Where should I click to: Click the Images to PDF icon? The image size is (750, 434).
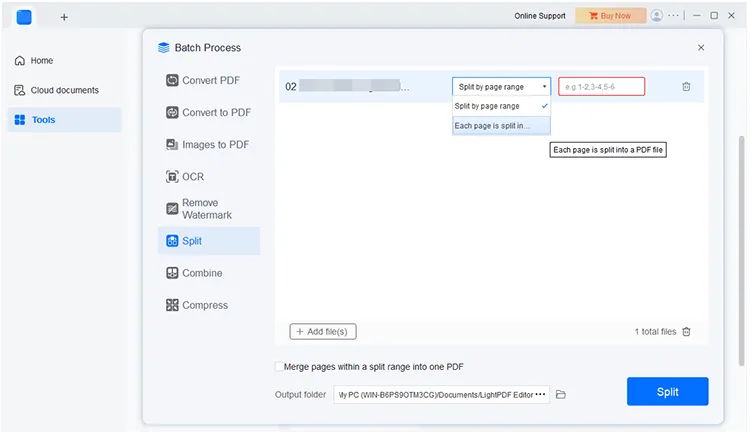[172, 145]
